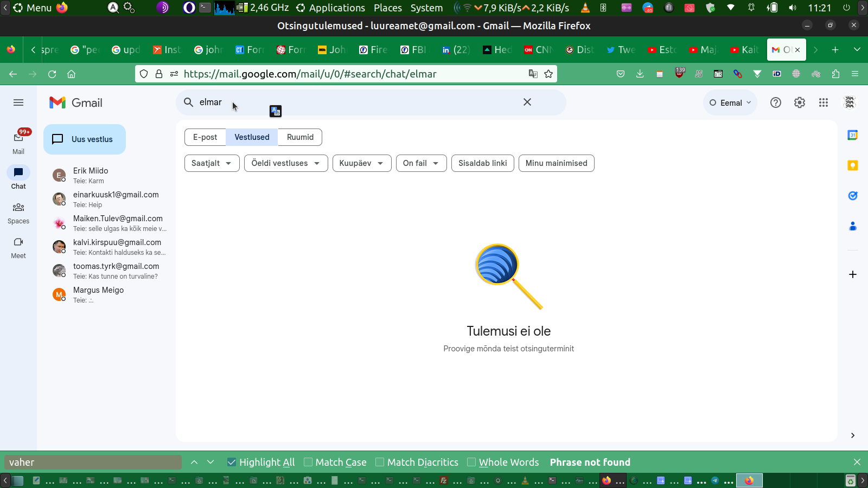Image resolution: width=868 pixels, height=488 pixels.
Task: Open Gmail main menu hamburger
Action: [18, 102]
